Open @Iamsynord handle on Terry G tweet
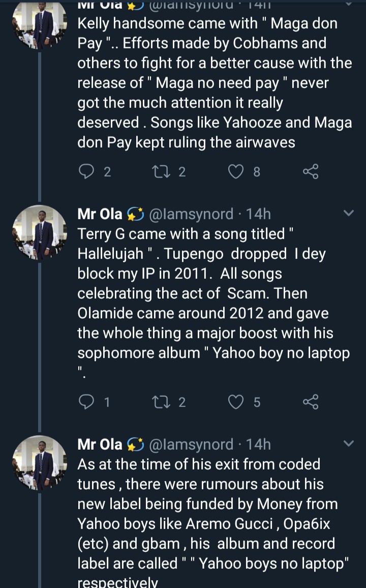 [191, 214]
